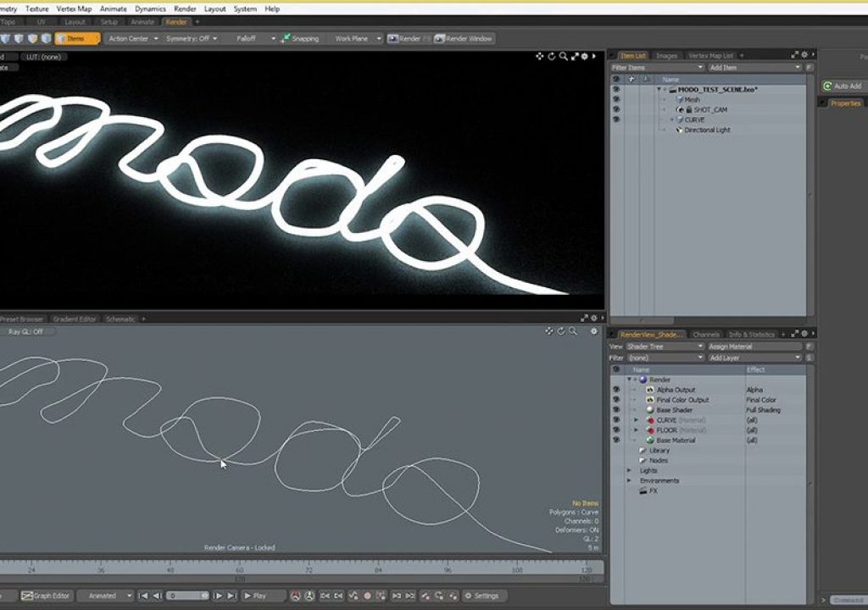Click the rotate view icon in render preview
This screenshot has height=610, width=868.
[x=551, y=56]
